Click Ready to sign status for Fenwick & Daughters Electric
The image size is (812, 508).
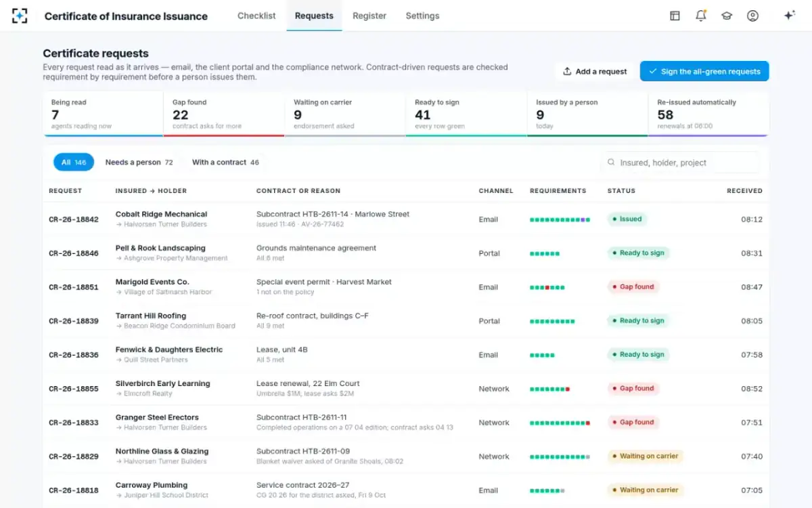coord(639,354)
